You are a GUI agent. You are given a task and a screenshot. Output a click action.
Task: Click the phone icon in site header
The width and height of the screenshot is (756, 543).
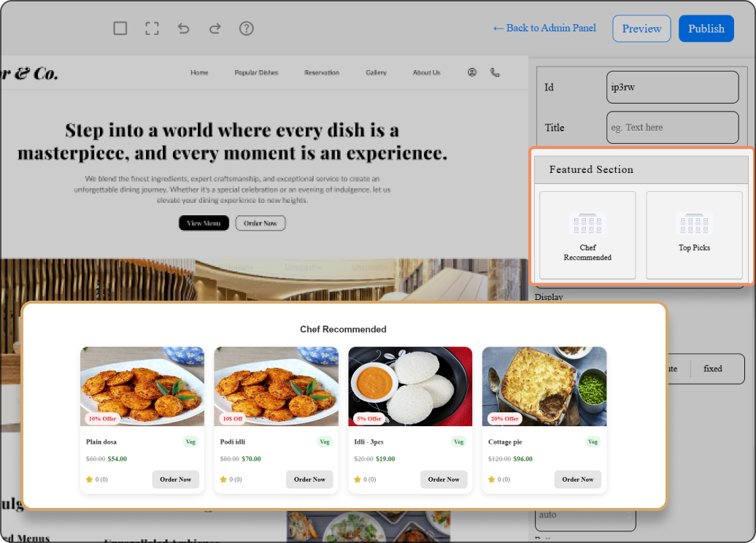pyautogui.click(x=495, y=72)
